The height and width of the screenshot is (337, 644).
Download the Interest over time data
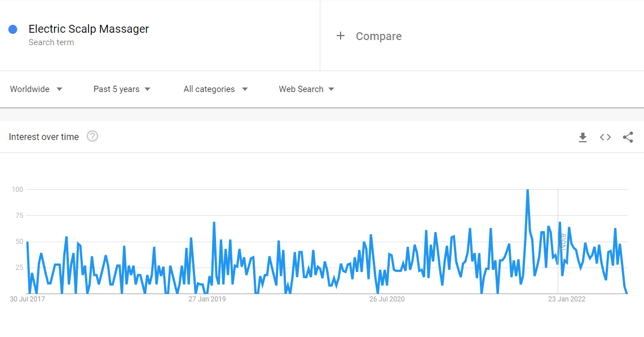click(583, 137)
